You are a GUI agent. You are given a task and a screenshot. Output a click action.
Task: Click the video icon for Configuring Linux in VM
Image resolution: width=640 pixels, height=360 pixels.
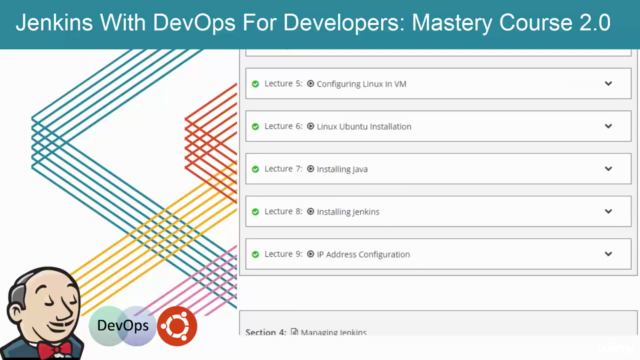(311, 84)
